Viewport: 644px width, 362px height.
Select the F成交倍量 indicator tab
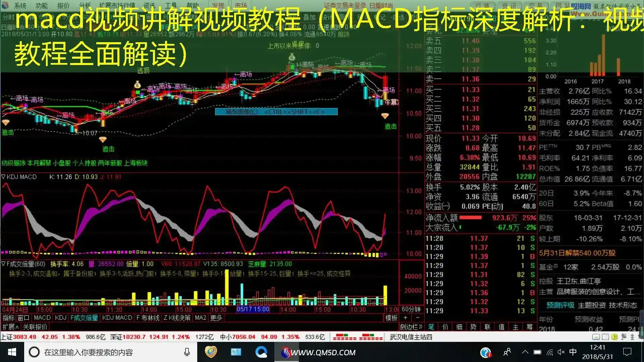84,317
